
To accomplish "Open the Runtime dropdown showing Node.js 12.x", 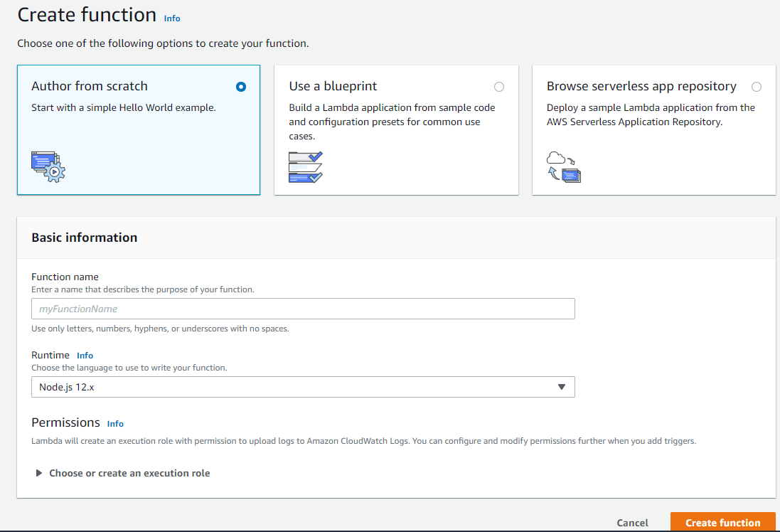I will tap(302, 387).
